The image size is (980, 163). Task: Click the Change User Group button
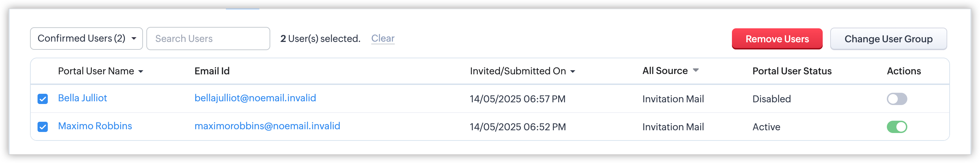pyautogui.click(x=888, y=39)
